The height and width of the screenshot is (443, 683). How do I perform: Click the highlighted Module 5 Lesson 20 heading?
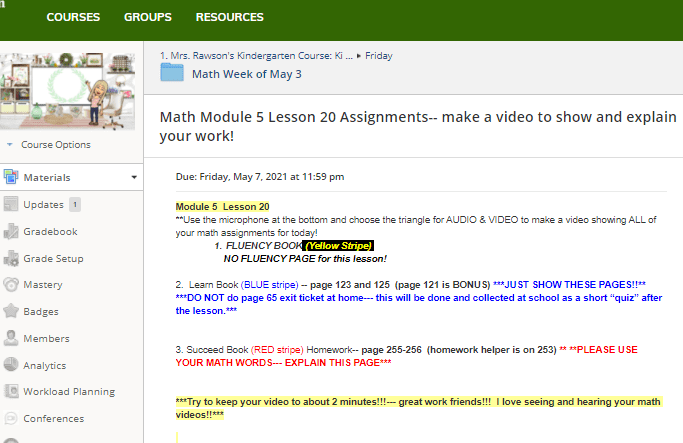pos(223,206)
